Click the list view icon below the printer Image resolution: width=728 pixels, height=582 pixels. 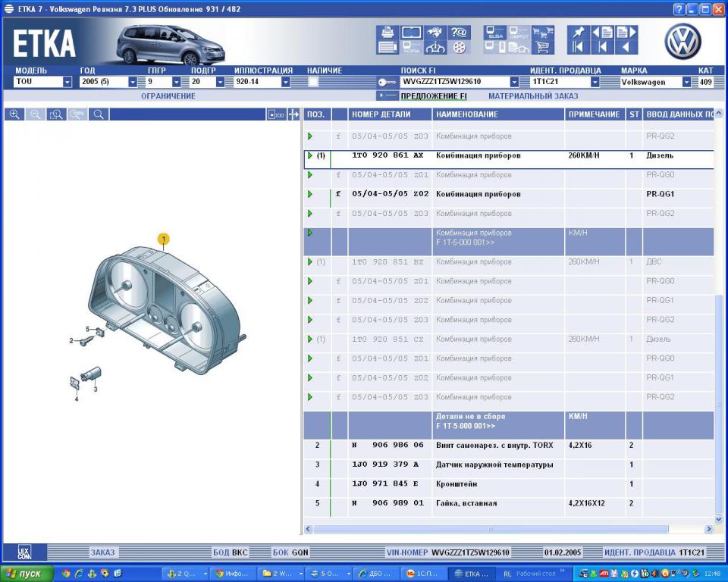(388, 47)
